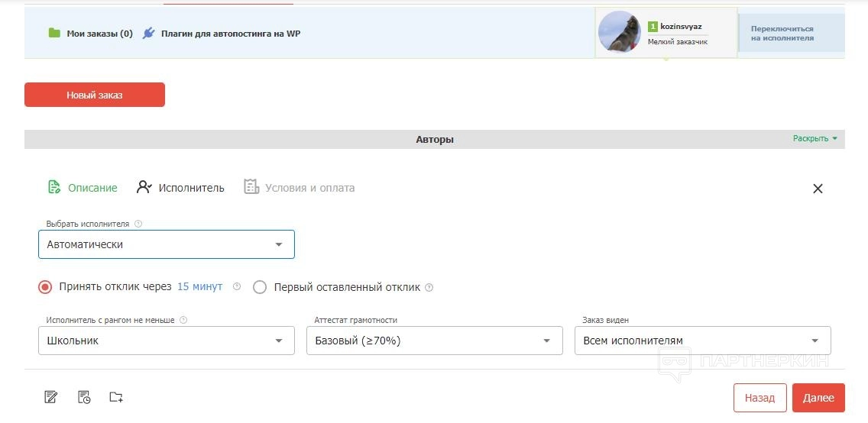The image size is (868, 423).
Task: Open 'Мои заказы (0)' menu item
Action: (91, 34)
